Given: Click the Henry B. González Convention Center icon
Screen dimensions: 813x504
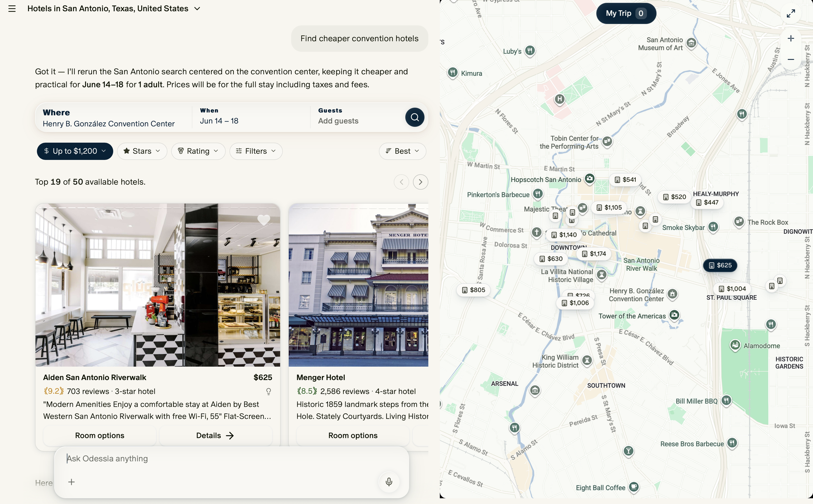Looking at the screenshot, I should pyautogui.click(x=672, y=294).
